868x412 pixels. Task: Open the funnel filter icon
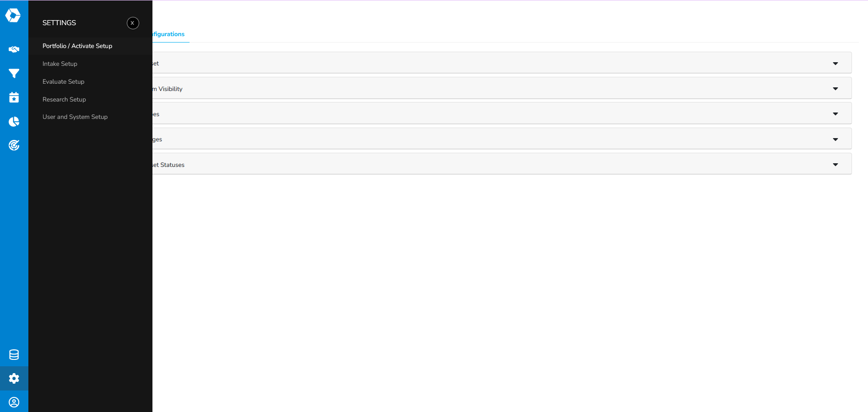(14, 73)
